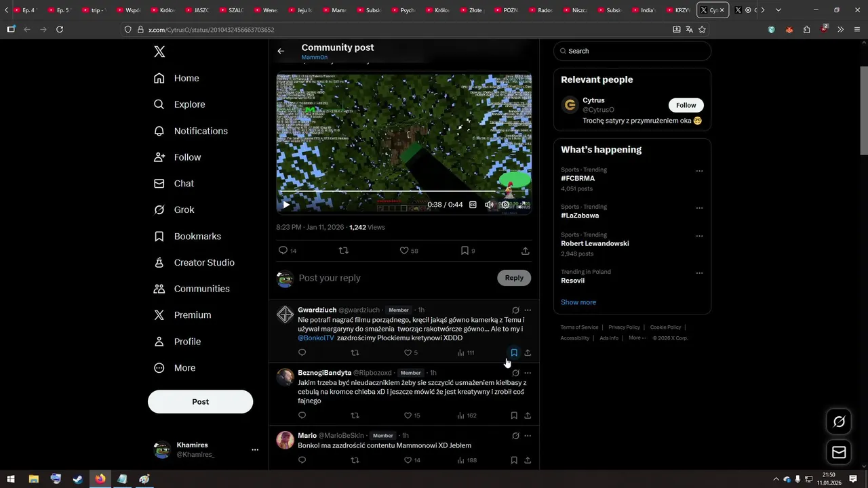Open more options on BeznogiBandyta's reply
Image resolution: width=868 pixels, height=488 pixels.
click(x=528, y=373)
